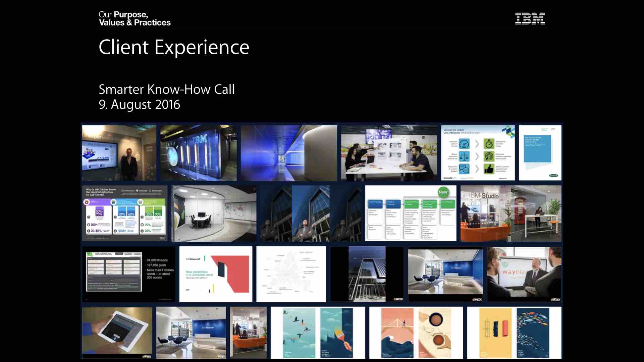
Task: Click the green 'New!' badge on flowchart
Action: [x=443, y=192]
